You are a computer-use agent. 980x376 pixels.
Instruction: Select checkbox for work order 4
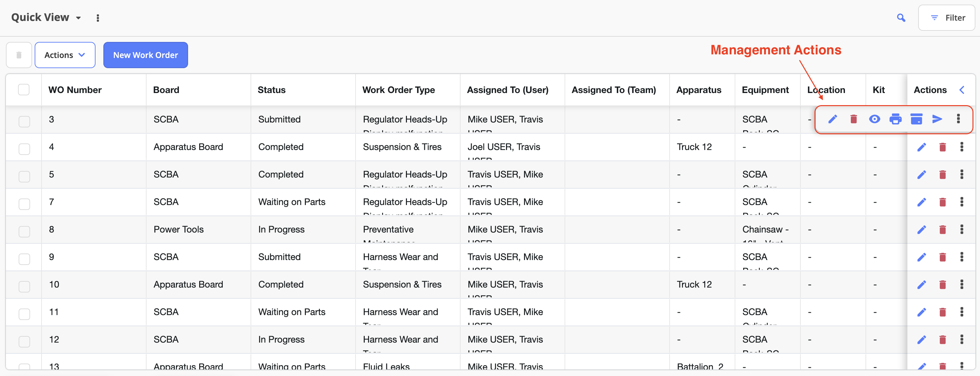click(24, 149)
